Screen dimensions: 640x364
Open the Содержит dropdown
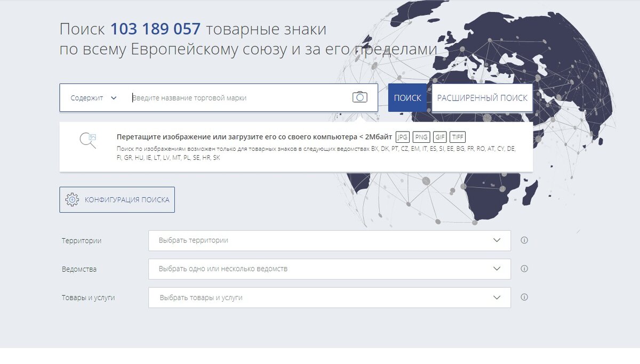point(92,98)
